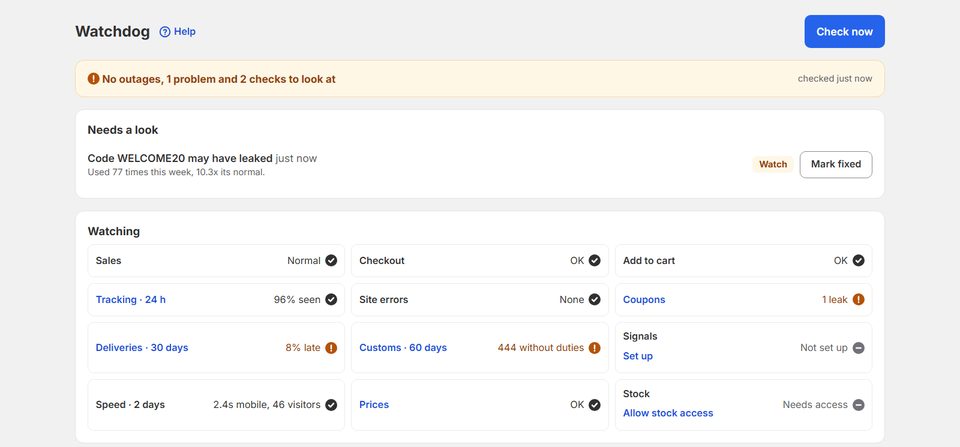
Task: Click the None value for Site errors
Action: pos(572,299)
